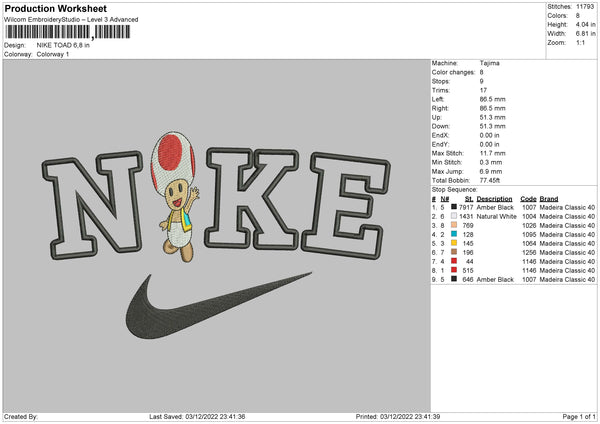600x424 pixels.
Task: Select the Max Jump value 6.9 mm
Action: click(491, 171)
